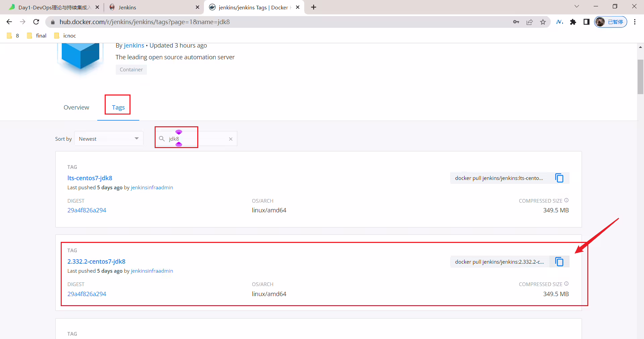Click the share page icon in address bar
Image resolution: width=644 pixels, height=339 pixels.
530,22
